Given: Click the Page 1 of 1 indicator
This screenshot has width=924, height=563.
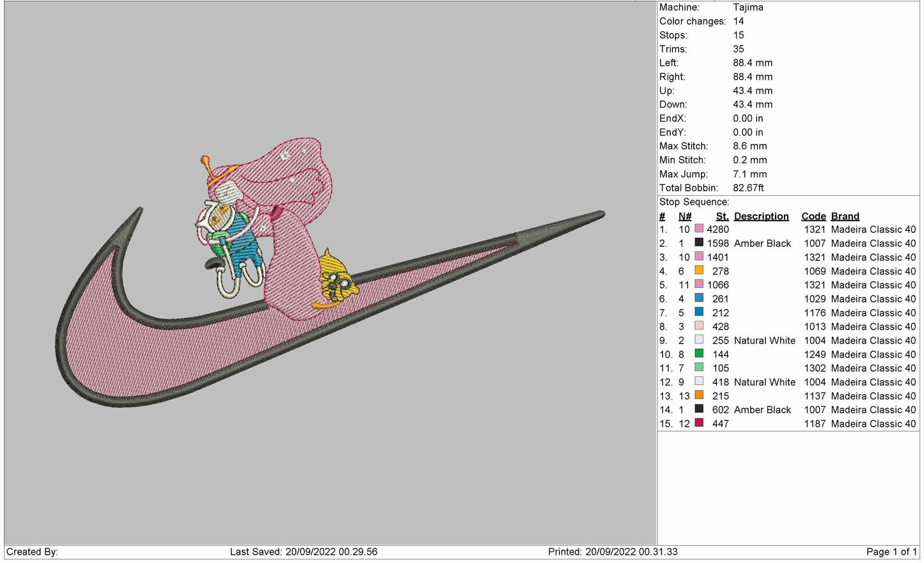Looking at the screenshot, I should click(x=891, y=551).
